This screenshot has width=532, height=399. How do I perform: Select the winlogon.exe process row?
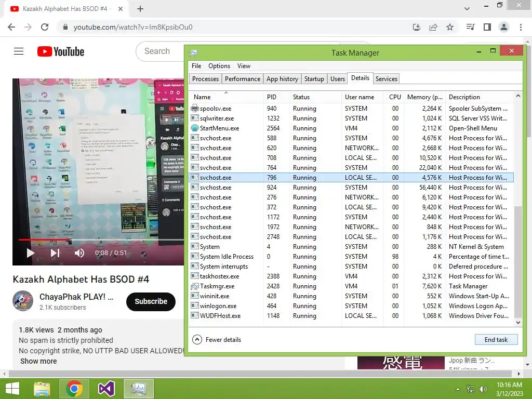(x=351, y=305)
